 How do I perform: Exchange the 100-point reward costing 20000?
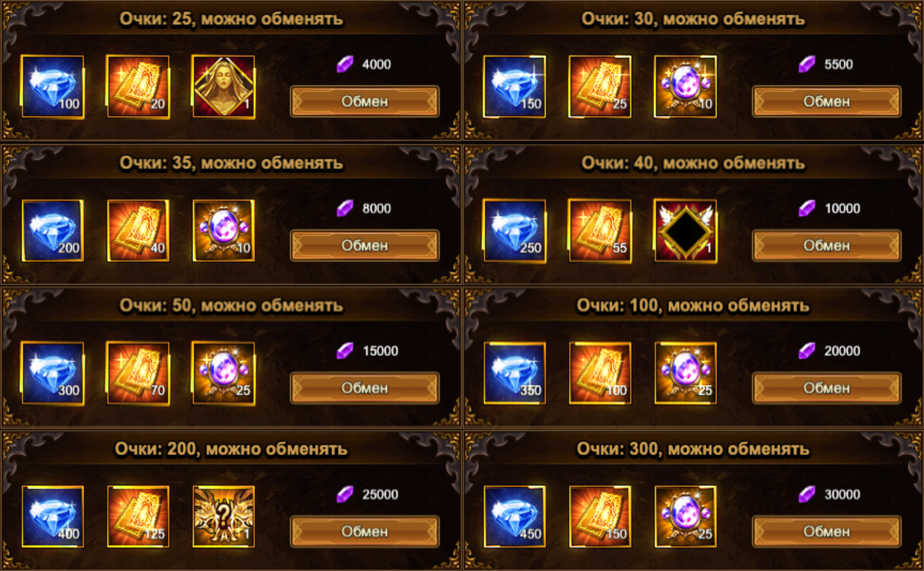coord(827,388)
